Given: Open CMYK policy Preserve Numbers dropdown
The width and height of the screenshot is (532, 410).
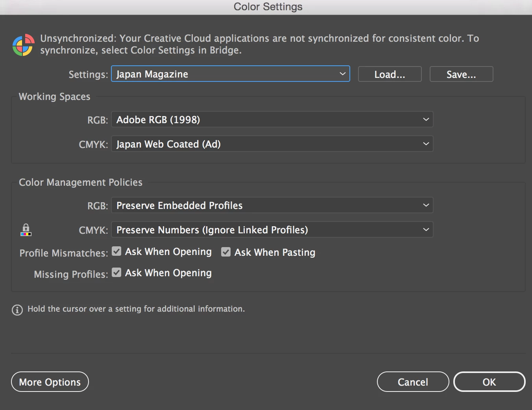Looking at the screenshot, I should point(272,230).
